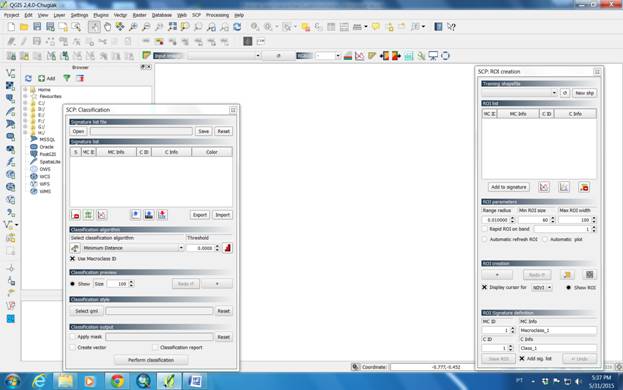Open the Open Project folder icon

point(24,27)
